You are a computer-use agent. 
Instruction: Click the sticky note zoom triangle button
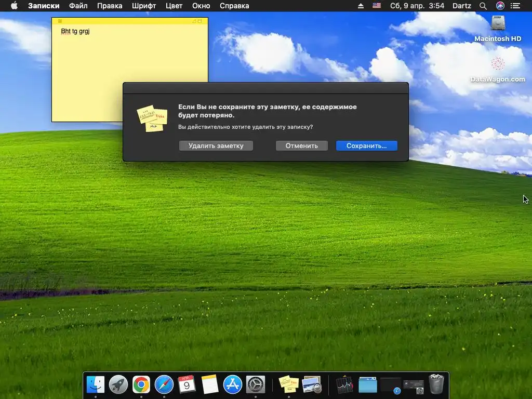click(194, 21)
